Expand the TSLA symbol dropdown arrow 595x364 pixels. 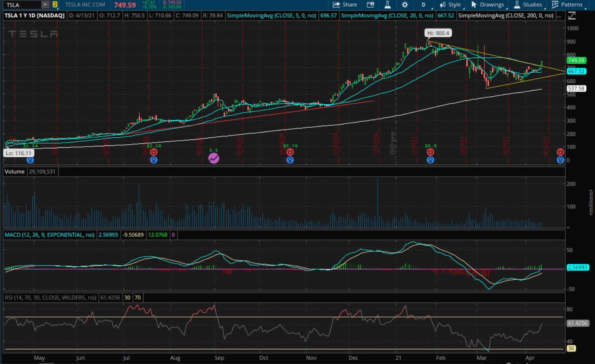click(x=45, y=5)
